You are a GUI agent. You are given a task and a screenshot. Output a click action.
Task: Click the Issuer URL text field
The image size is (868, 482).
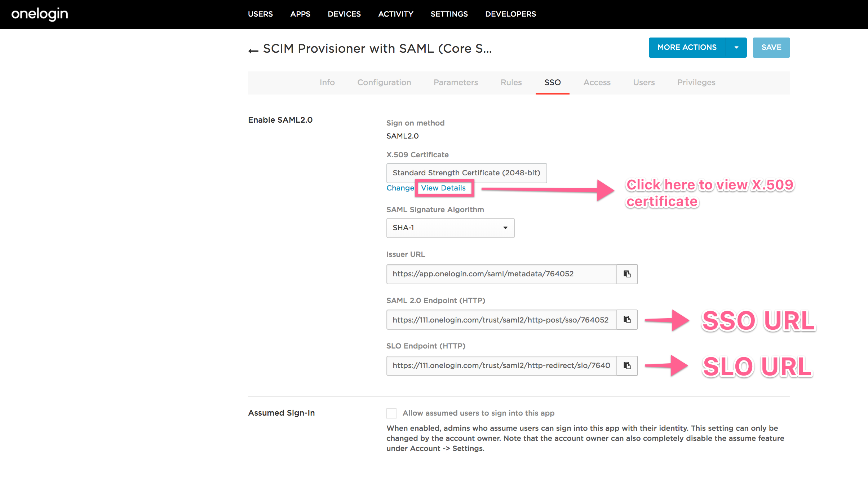click(x=501, y=274)
